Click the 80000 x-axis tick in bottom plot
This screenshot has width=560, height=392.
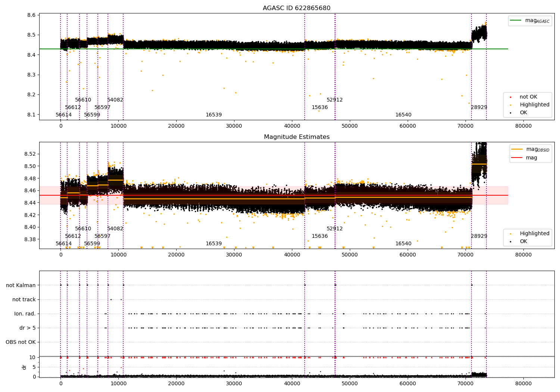[523, 384]
